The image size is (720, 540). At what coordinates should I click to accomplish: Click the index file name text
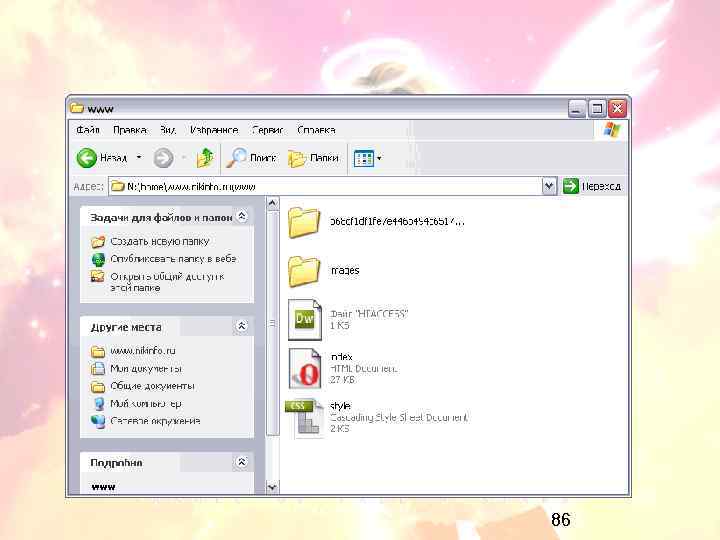coord(341,357)
